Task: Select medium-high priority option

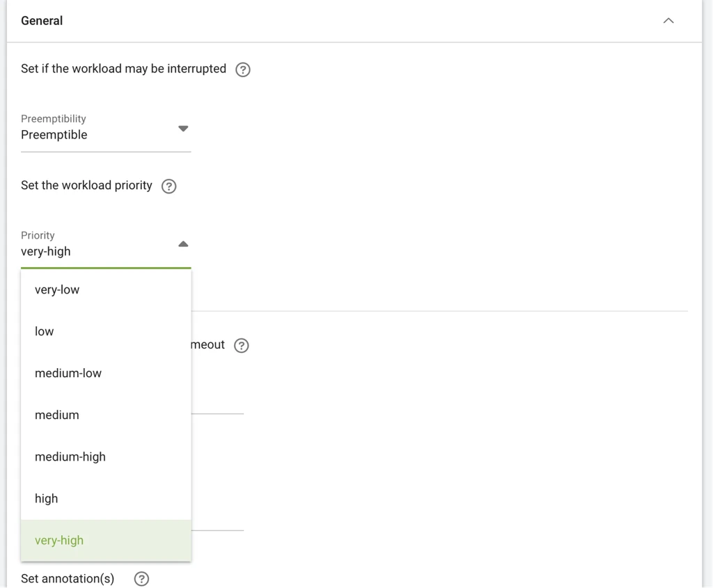Action: pyautogui.click(x=106, y=457)
